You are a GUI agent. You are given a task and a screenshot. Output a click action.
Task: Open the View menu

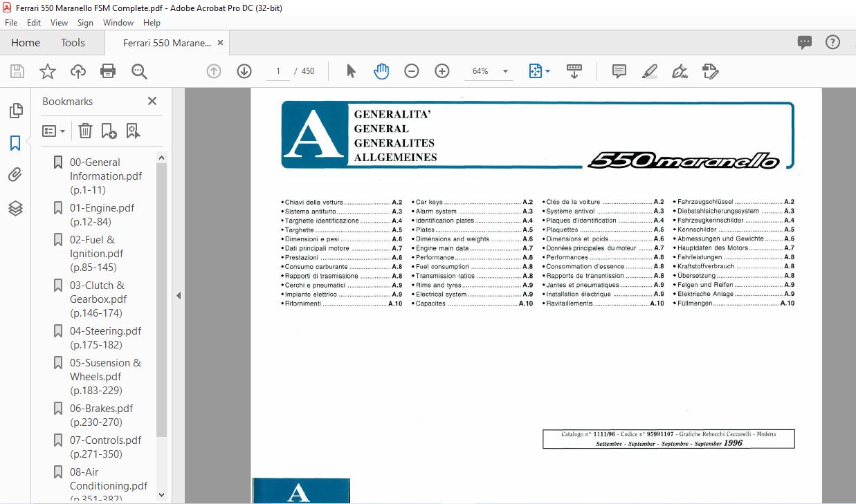(x=59, y=22)
